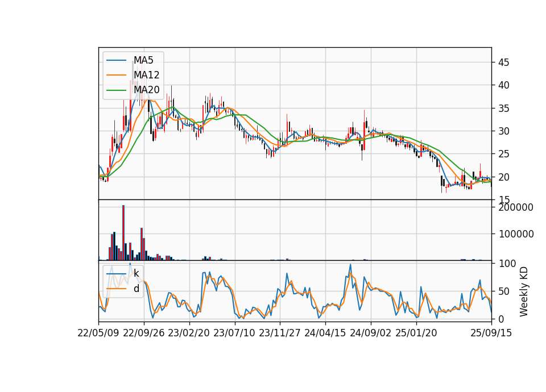Click the tallest volume bar near 200000
Image resolution: width=546 pixels, height=392 pixels.
pos(123,233)
